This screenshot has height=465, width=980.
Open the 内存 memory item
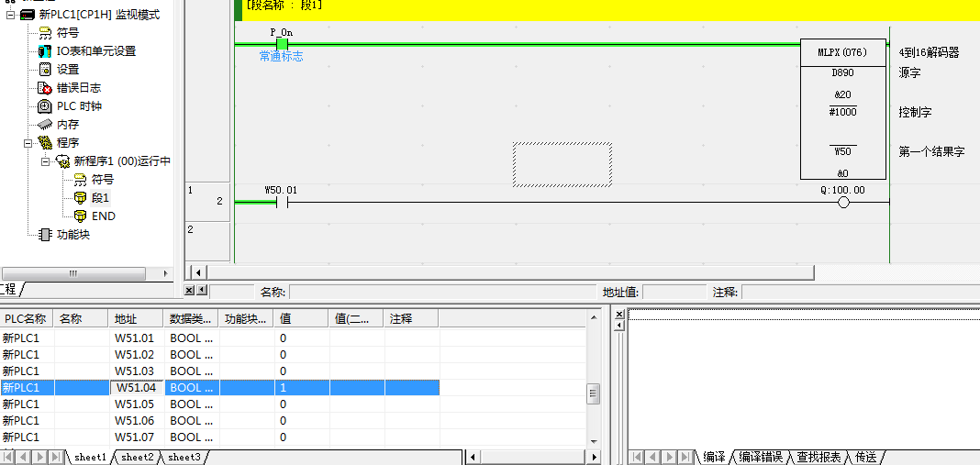click(67, 125)
